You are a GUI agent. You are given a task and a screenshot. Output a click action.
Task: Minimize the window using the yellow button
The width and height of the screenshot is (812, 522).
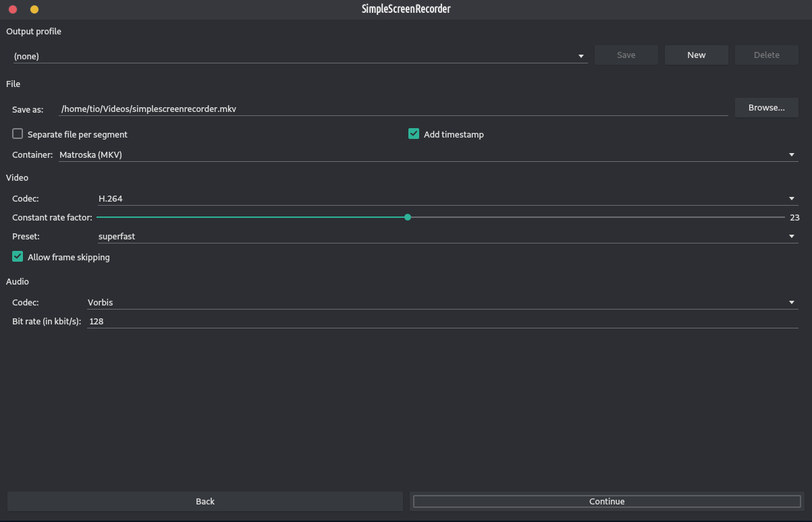point(34,9)
